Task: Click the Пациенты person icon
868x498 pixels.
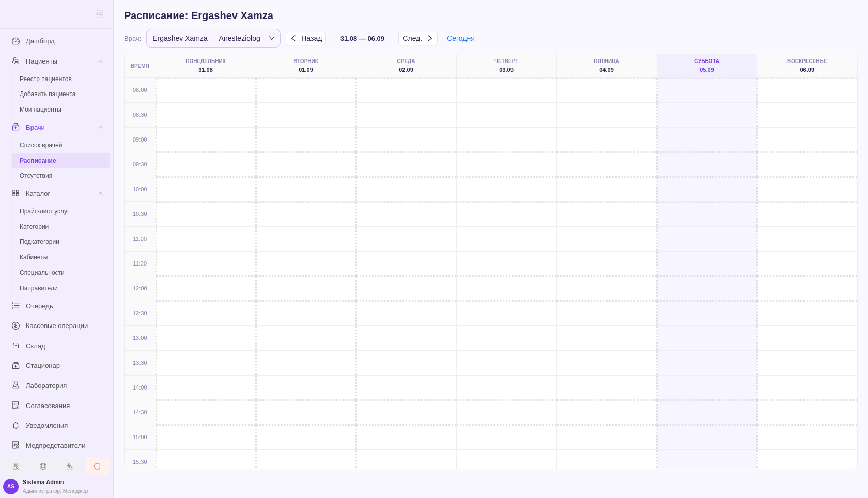Action: click(16, 61)
